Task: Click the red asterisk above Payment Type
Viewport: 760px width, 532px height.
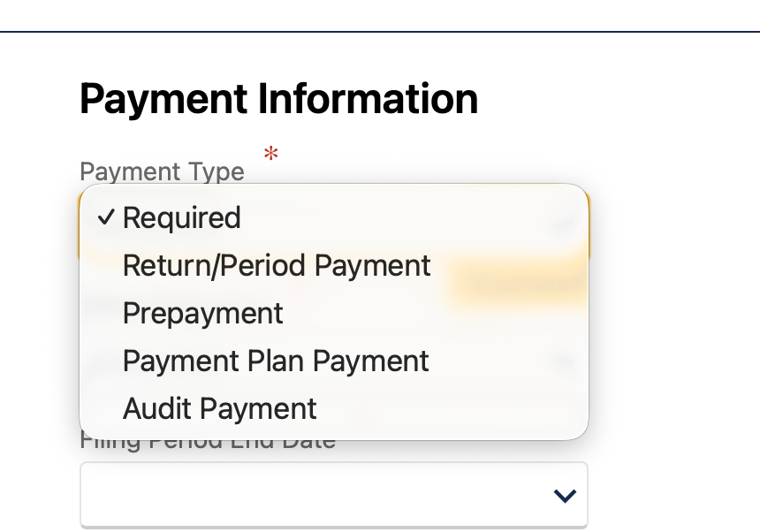Action: point(270,155)
